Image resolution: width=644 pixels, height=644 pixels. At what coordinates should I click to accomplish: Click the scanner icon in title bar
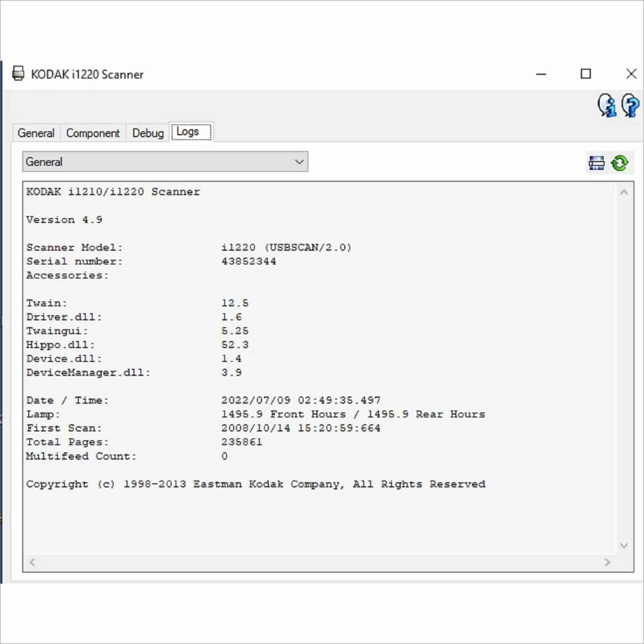pyautogui.click(x=18, y=74)
